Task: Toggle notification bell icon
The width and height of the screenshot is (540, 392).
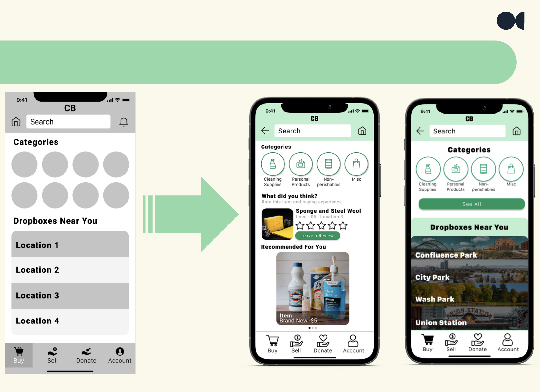Action: 124,122
